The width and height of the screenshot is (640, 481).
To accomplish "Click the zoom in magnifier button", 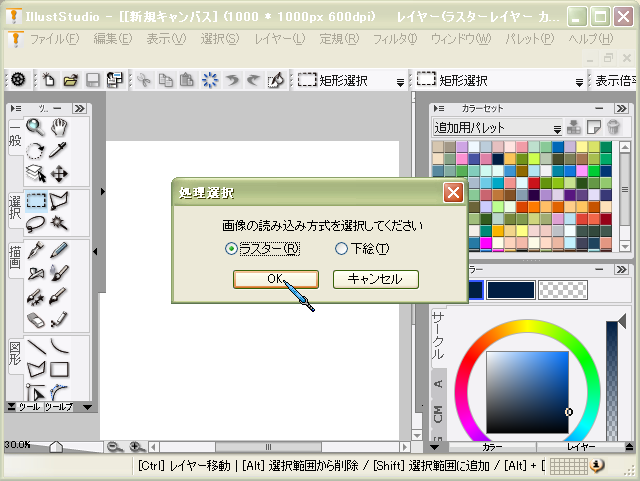I will click(138, 447).
